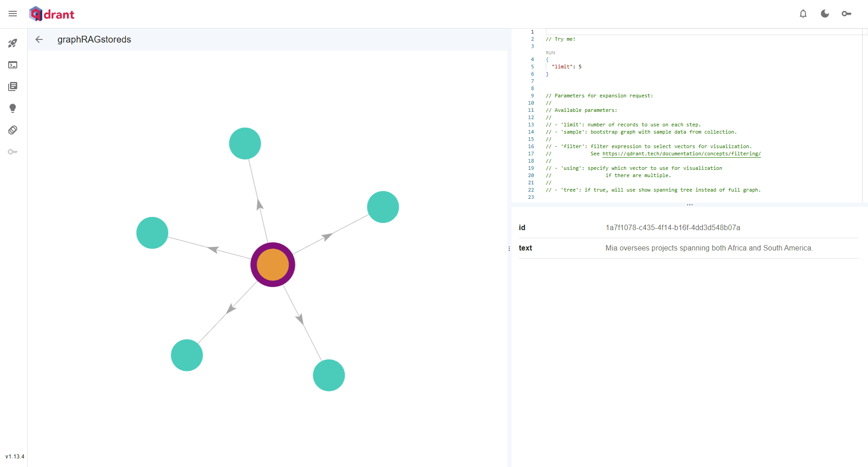Screen dimensions: 868x467
Task: Click RUN to execute the expansion request
Action: 550,53
